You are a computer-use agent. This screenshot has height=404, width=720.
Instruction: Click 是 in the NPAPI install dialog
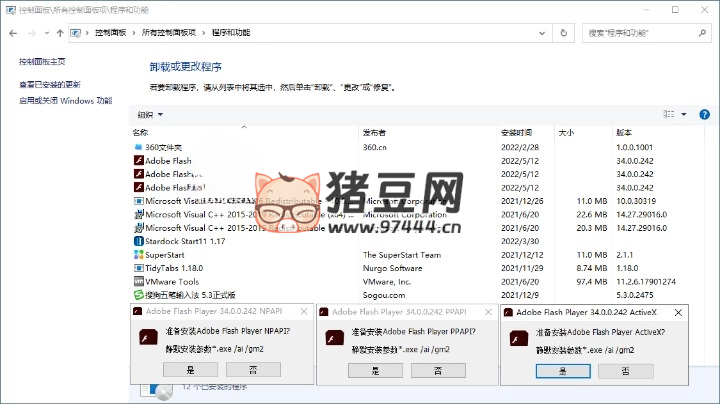[x=189, y=369]
